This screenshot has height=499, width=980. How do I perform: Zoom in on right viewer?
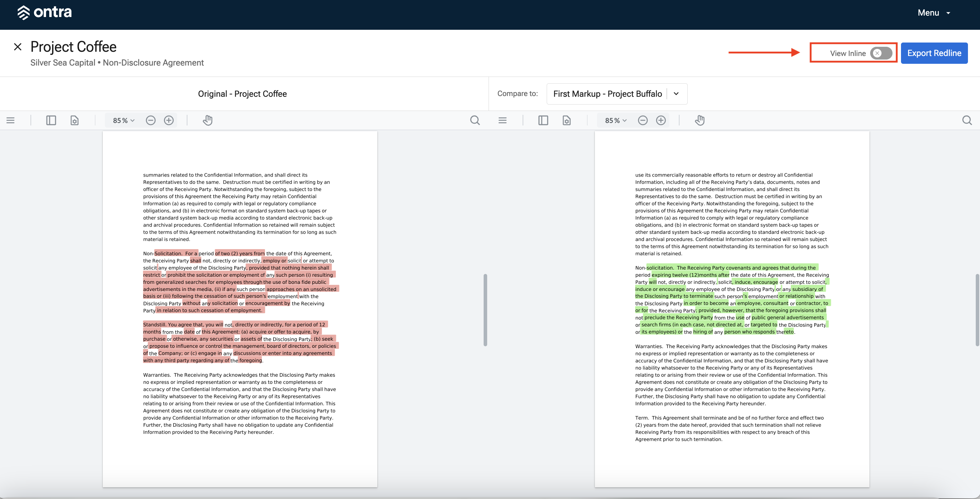click(x=661, y=120)
